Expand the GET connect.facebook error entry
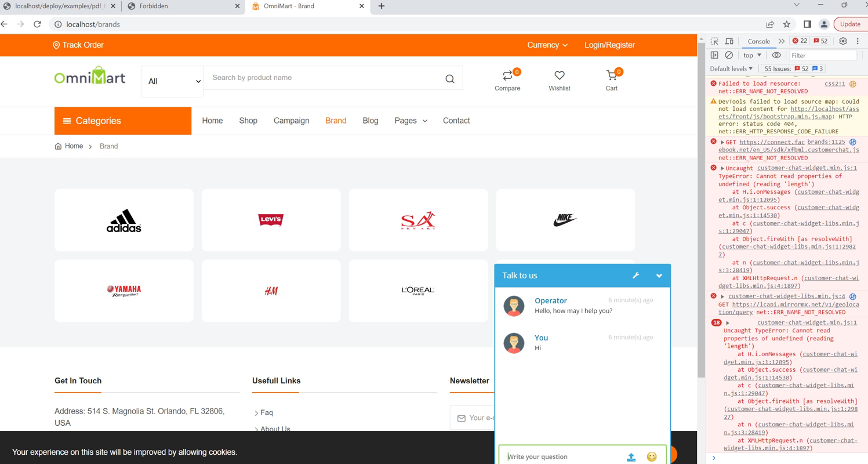The image size is (868, 464). point(722,142)
